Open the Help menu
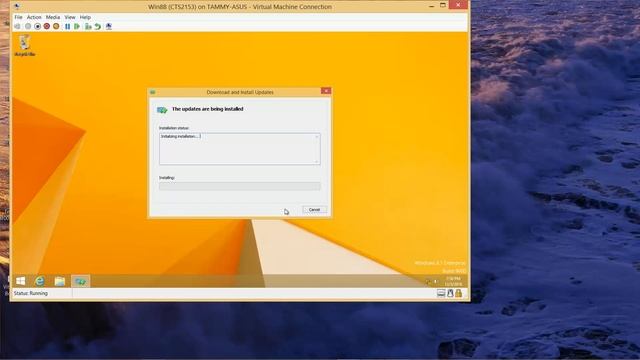The image size is (640, 360). tap(85, 17)
